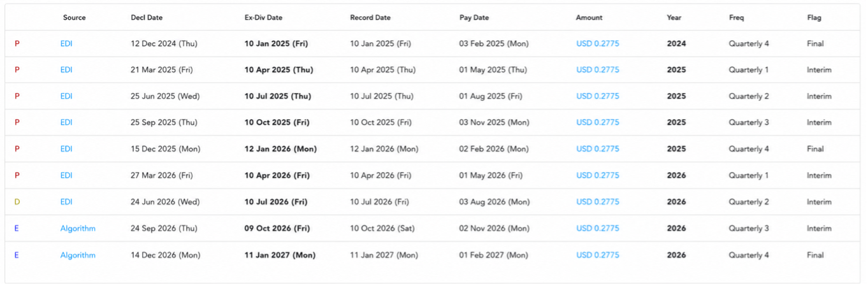Click the blue E marker for 11 Jan 2027

(x=17, y=255)
